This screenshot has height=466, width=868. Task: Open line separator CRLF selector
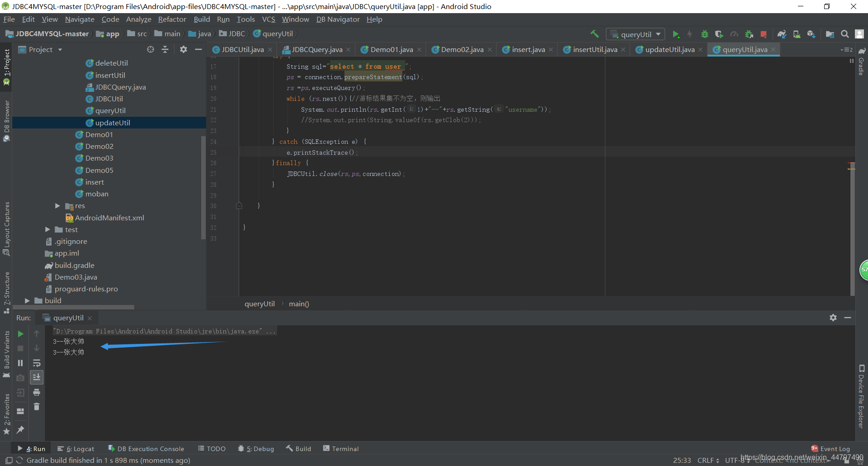click(x=708, y=460)
